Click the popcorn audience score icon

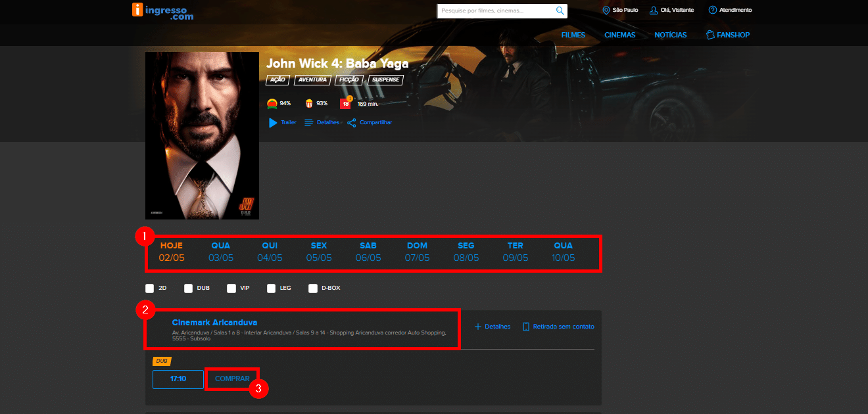tap(309, 103)
